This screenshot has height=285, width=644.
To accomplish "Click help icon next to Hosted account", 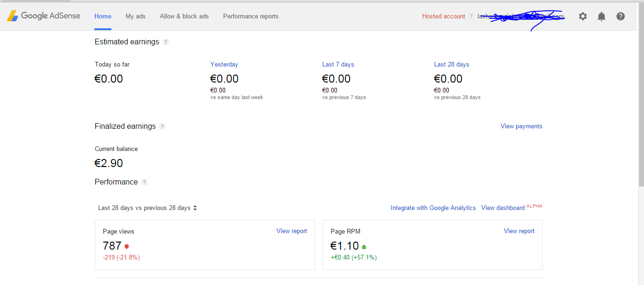I will tap(471, 17).
